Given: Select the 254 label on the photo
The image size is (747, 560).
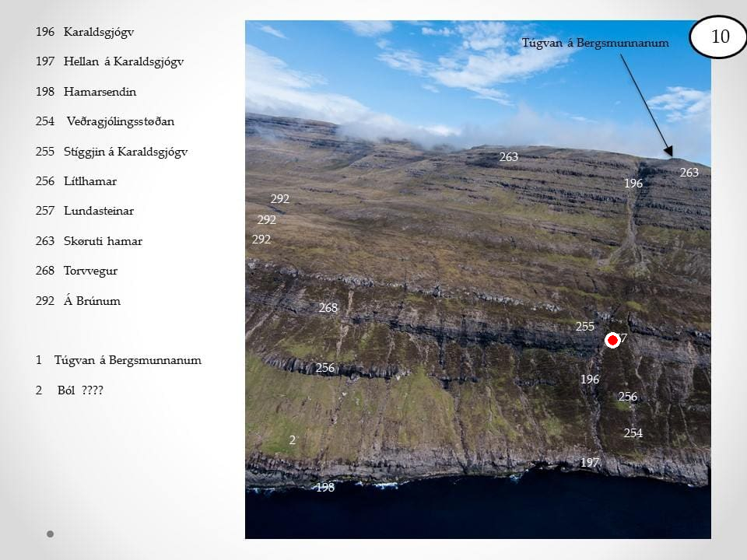Looking at the screenshot, I should point(633,433).
